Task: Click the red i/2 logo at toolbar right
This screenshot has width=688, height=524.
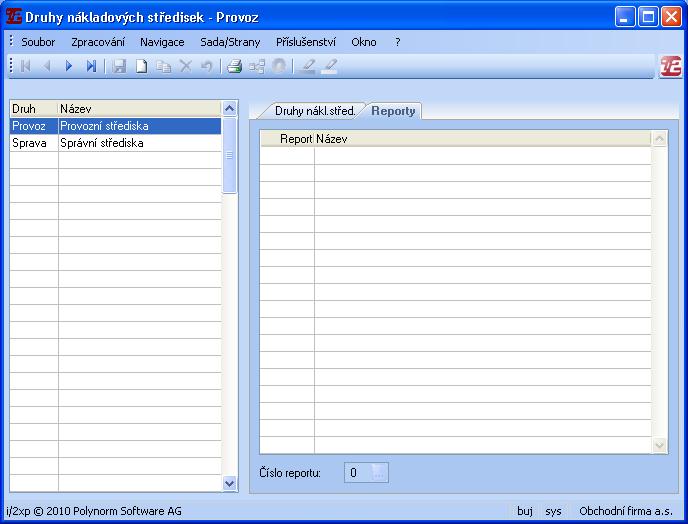Action: 670,67
